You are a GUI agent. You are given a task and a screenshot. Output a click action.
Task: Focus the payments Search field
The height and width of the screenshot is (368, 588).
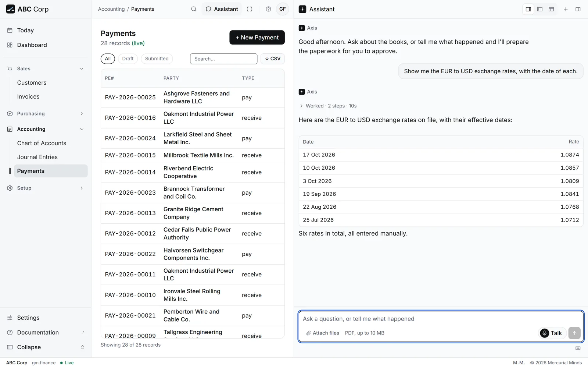coord(223,59)
